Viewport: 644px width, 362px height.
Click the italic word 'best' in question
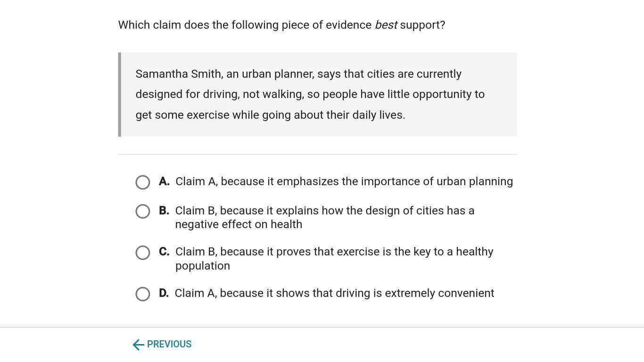(x=386, y=25)
